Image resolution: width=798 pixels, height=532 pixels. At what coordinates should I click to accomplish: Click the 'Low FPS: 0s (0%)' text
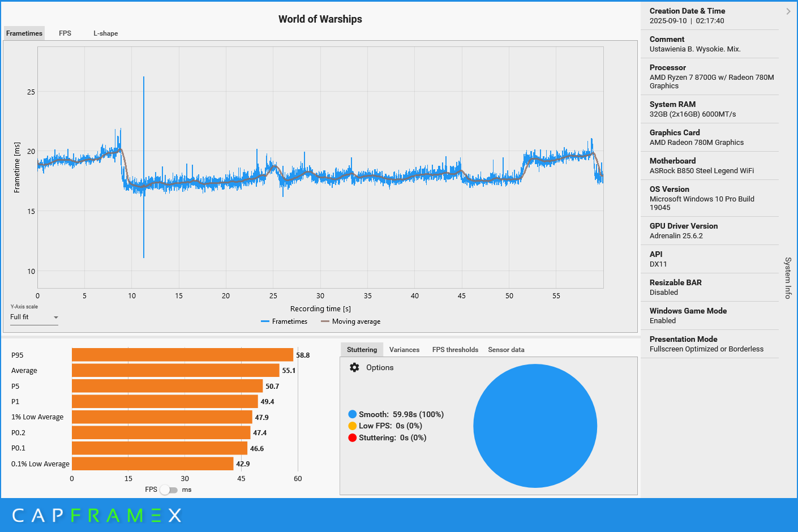pos(391,426)
